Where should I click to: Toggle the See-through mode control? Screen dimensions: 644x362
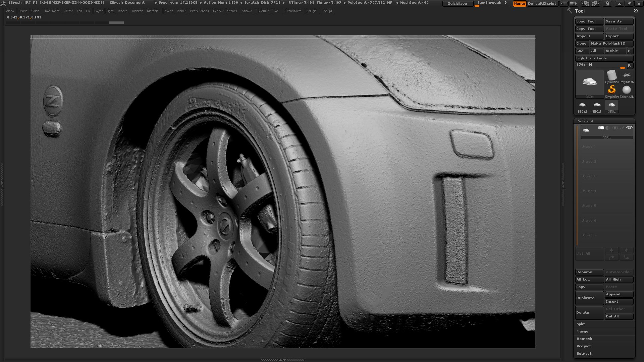[490, 3]
